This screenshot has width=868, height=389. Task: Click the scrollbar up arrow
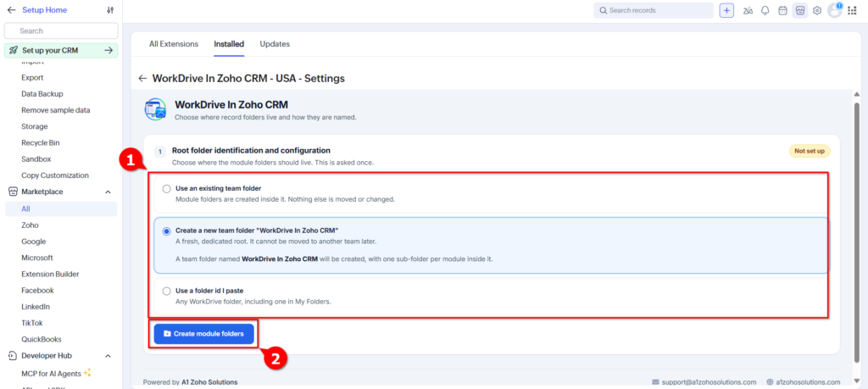(x=857, y=95)
